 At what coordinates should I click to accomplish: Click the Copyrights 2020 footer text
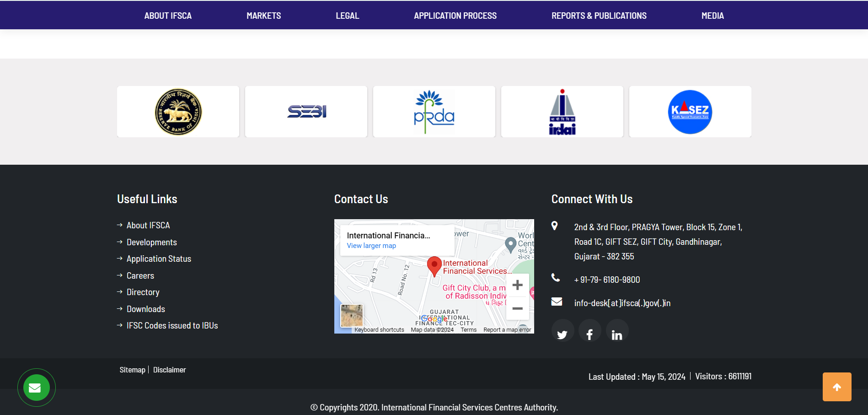tap(434, 407)
